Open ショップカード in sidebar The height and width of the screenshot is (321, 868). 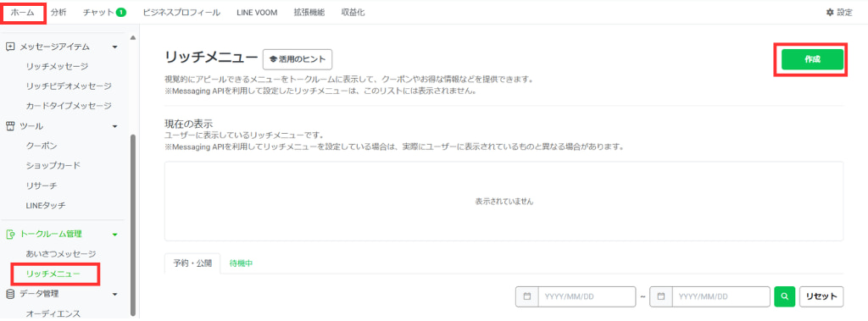[x=53, y=165]
